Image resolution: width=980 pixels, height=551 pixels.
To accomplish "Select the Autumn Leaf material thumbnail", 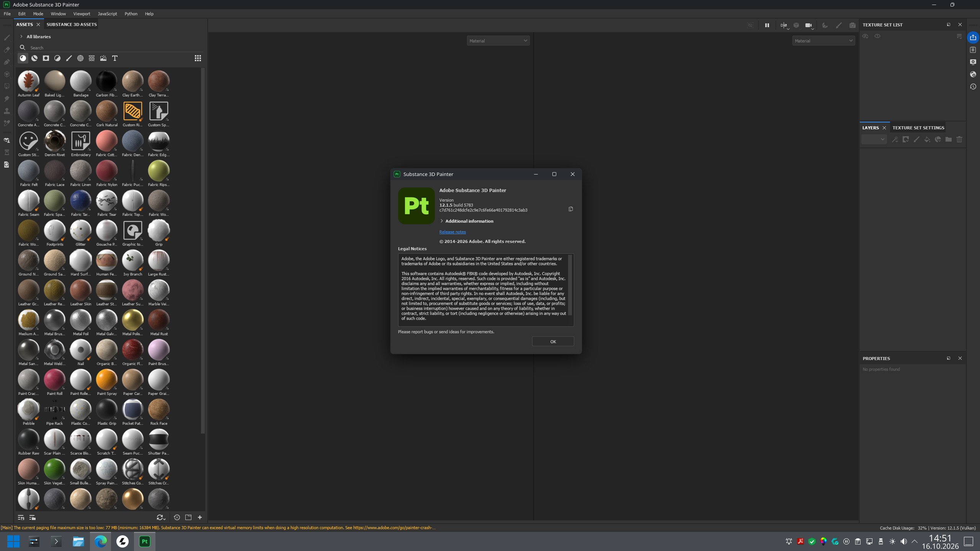I will [29, 81].
